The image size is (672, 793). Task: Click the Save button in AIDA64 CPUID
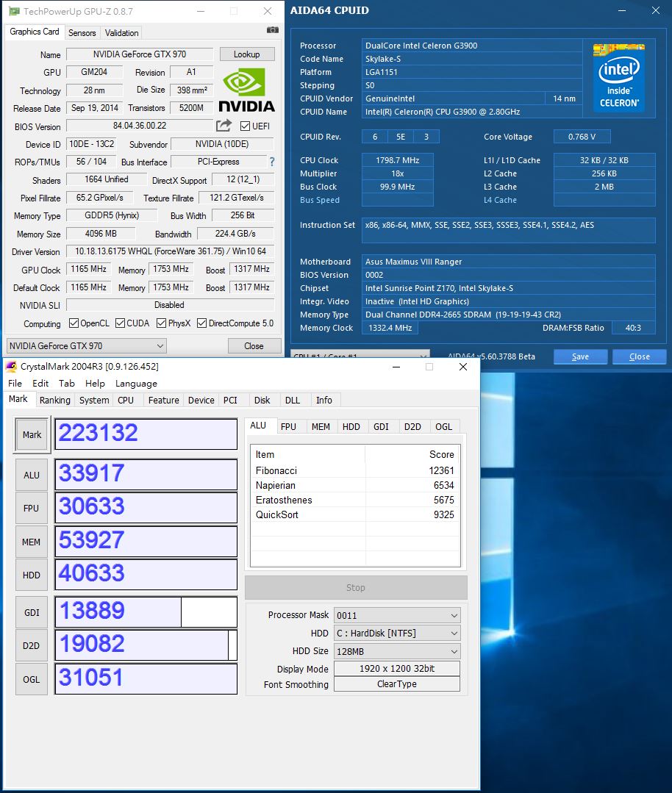click(580, 356)
